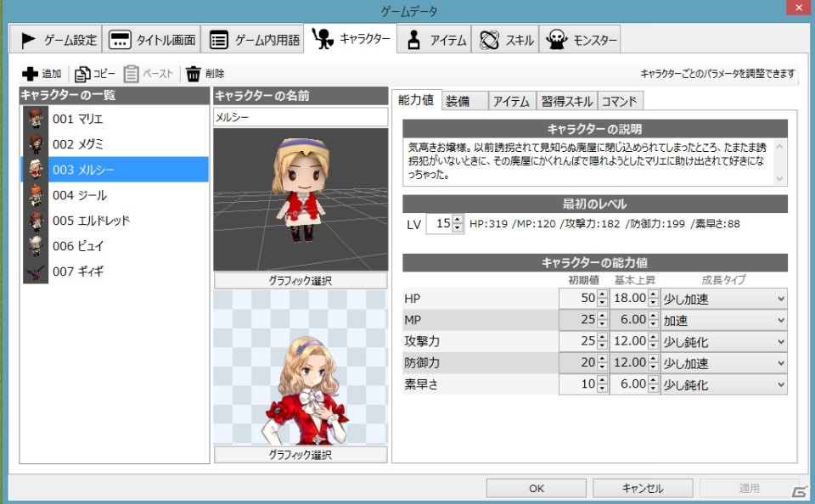
Task: Click the 3D character model preview
Action: (301, 199)
